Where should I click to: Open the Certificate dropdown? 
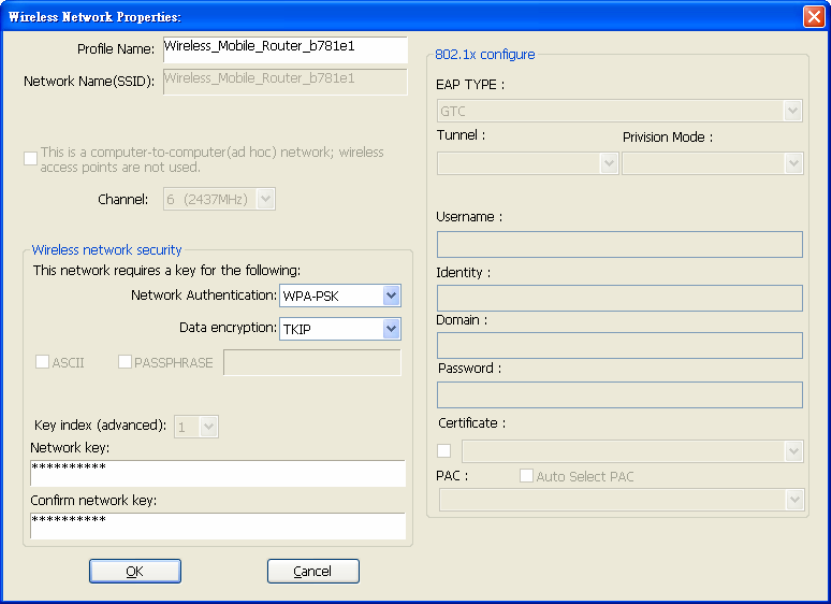[632, 451]
